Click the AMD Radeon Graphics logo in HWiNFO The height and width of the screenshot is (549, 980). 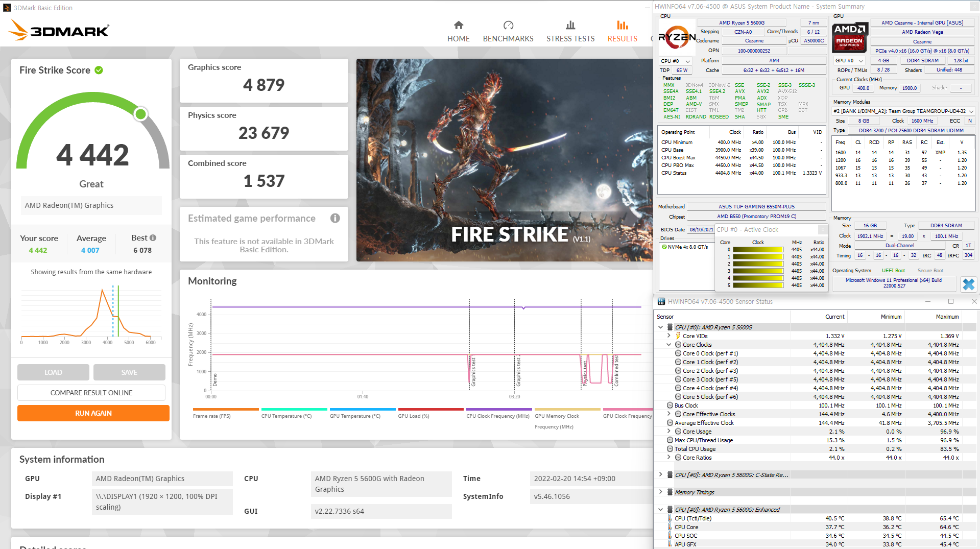pos(849,37)
